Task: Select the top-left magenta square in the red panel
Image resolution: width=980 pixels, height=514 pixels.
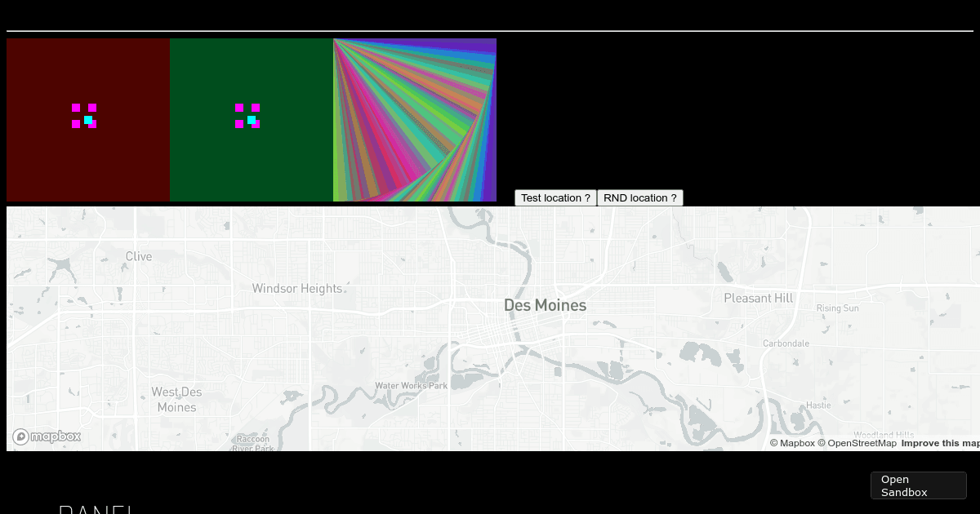Action: pos(76,108)
